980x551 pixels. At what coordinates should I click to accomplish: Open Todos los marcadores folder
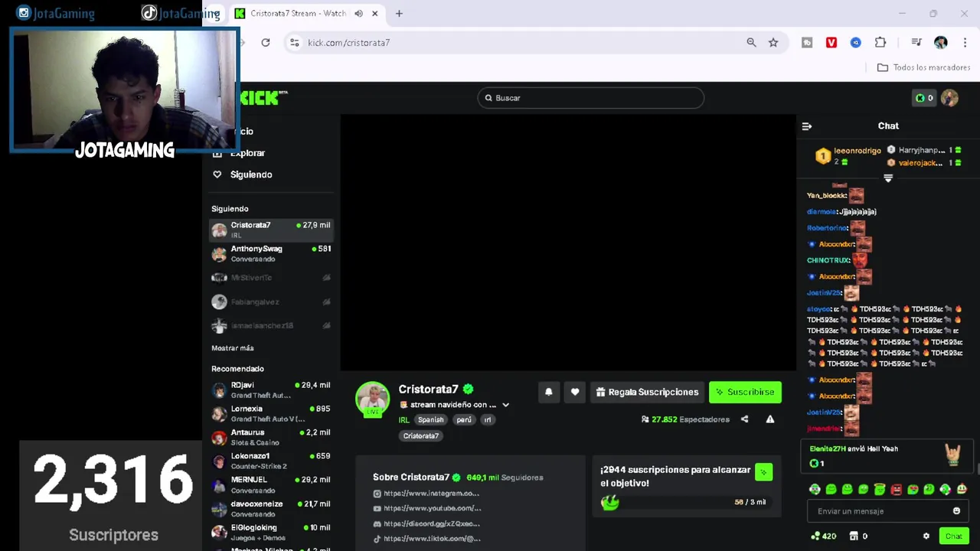pos(924,67)
